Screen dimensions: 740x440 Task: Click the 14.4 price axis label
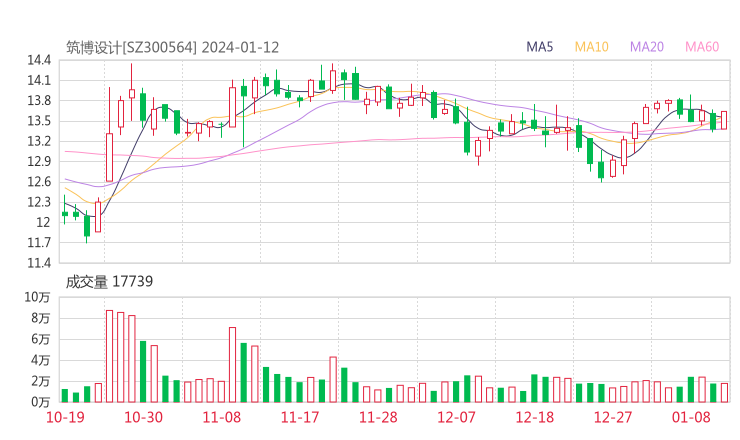click(x=39, y=60)
